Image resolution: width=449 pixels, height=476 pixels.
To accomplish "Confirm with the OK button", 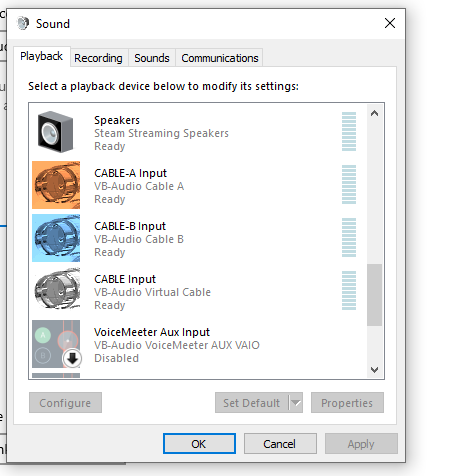I will pos(199,444).
